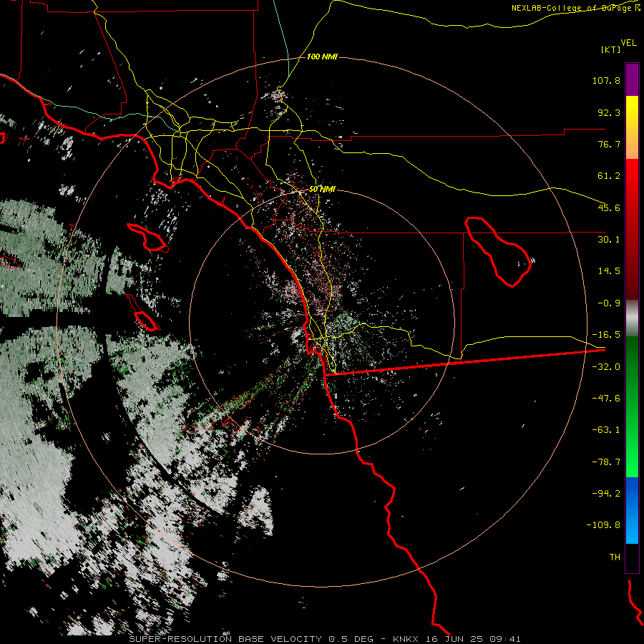Pick the purple segment of the velocity color bar

632,79
